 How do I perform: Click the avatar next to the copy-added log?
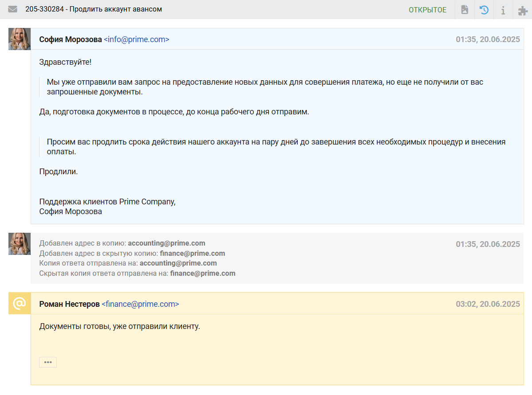click(x=20, y=244)
